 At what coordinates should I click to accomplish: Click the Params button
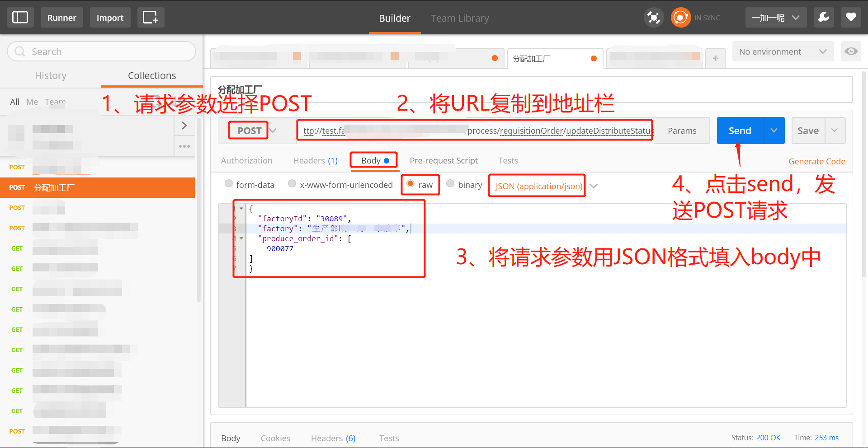coord(682,131)
